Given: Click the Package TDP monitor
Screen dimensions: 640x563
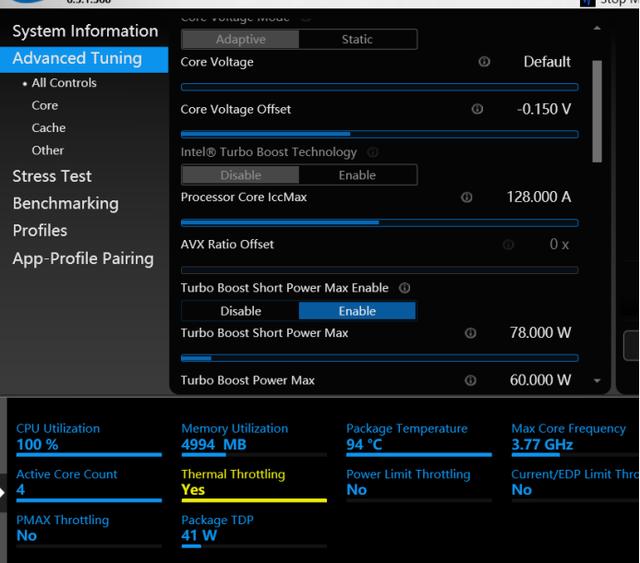Looking at the screenshot, I should pos(254,530).
